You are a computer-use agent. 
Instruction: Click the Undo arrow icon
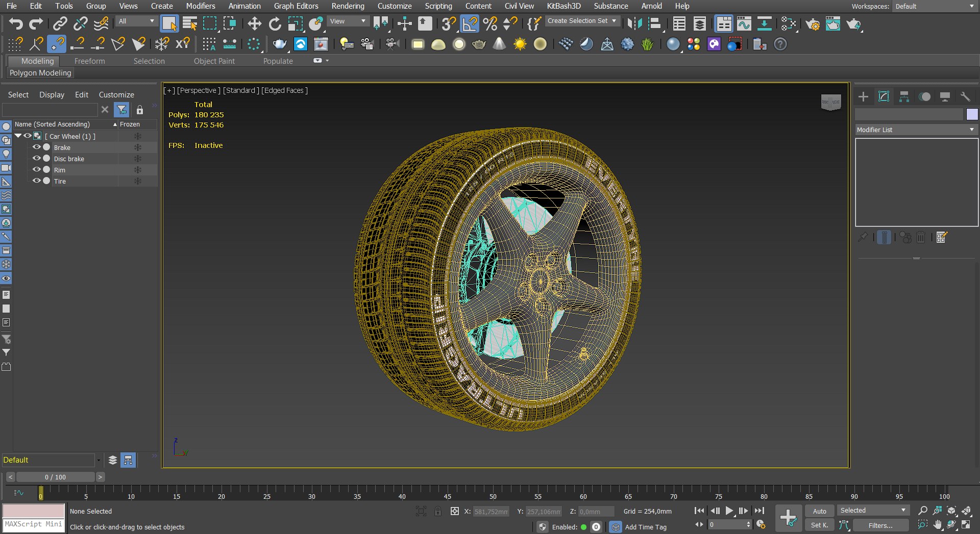point(16,23)
